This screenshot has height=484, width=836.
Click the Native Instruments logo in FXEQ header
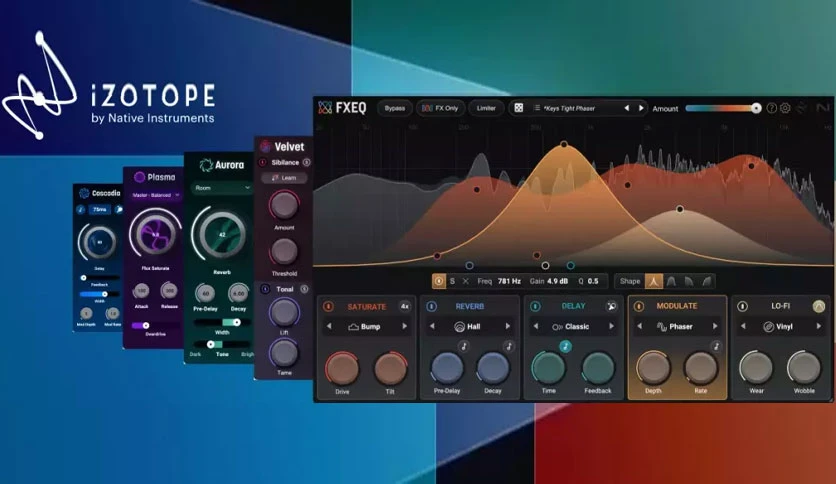(823, 108)
